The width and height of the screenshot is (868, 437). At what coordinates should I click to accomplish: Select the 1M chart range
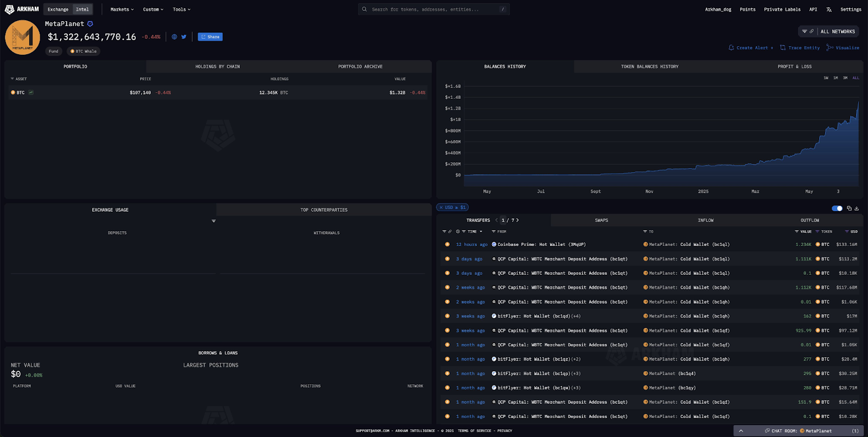click(x=835, y=78)
